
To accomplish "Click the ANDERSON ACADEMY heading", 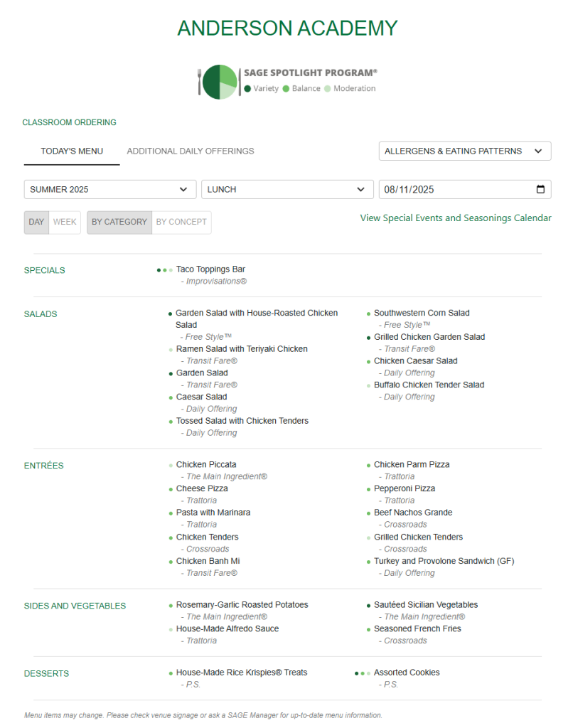I will [287, 28].
